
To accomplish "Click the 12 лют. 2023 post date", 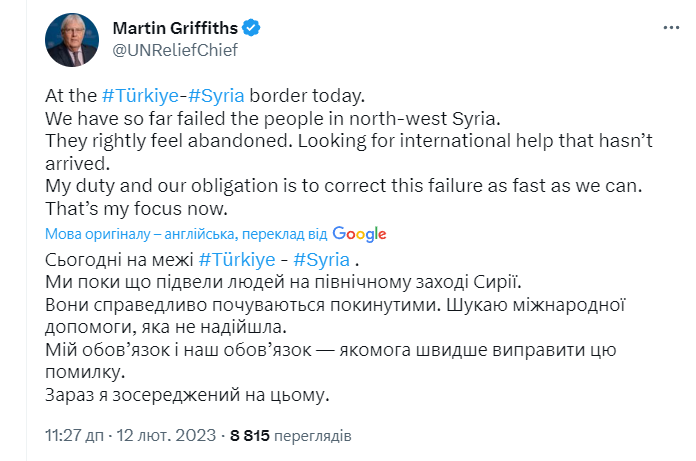I will 165,437.
